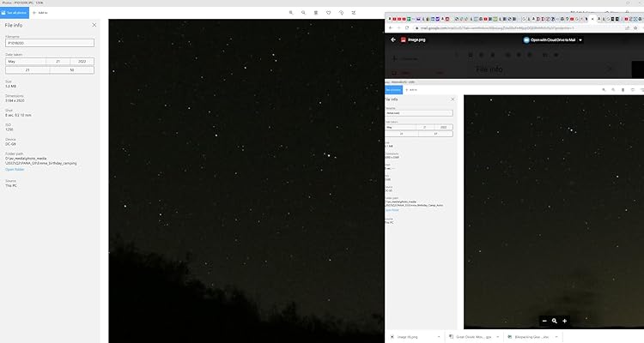Open the crop and edit image tool
644x343 pixels.
(x=354, y=13)
